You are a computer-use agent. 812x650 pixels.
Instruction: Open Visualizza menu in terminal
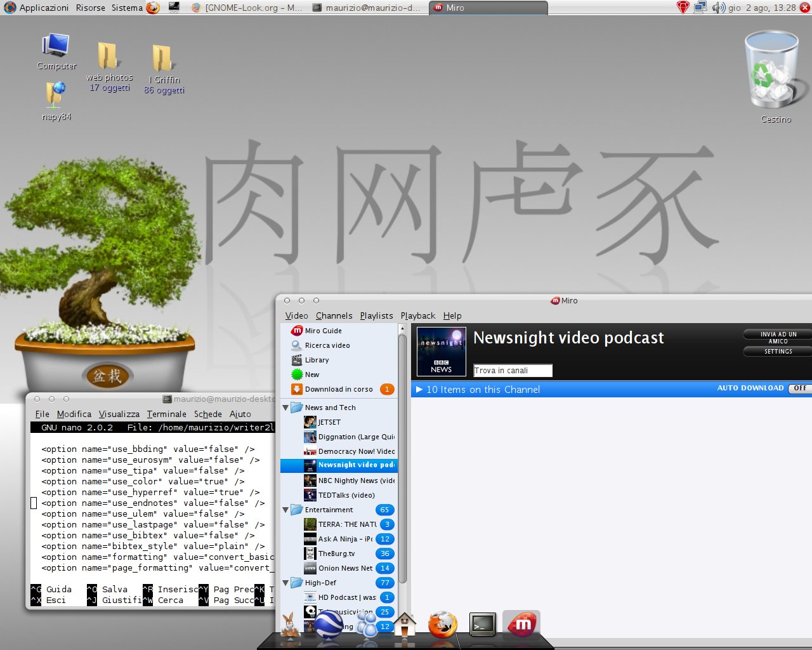[119, 414]
